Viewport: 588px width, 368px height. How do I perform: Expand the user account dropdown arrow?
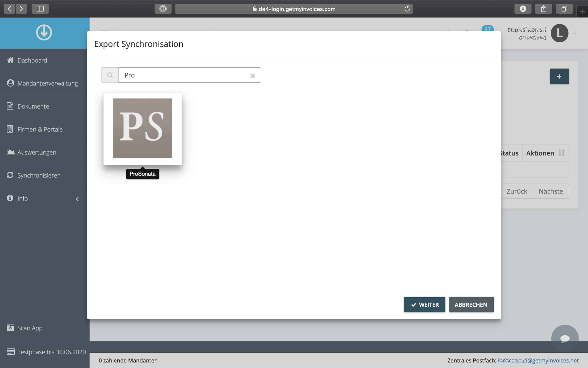tap(575, 33)
